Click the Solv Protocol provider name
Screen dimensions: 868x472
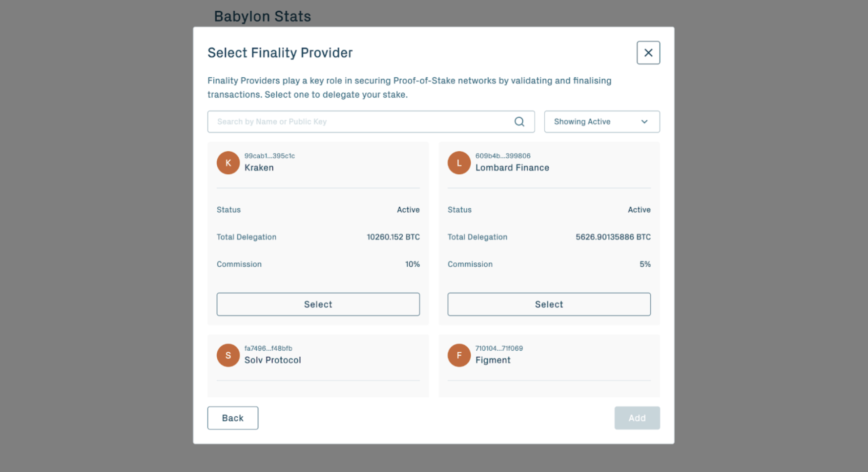point(272,360)
